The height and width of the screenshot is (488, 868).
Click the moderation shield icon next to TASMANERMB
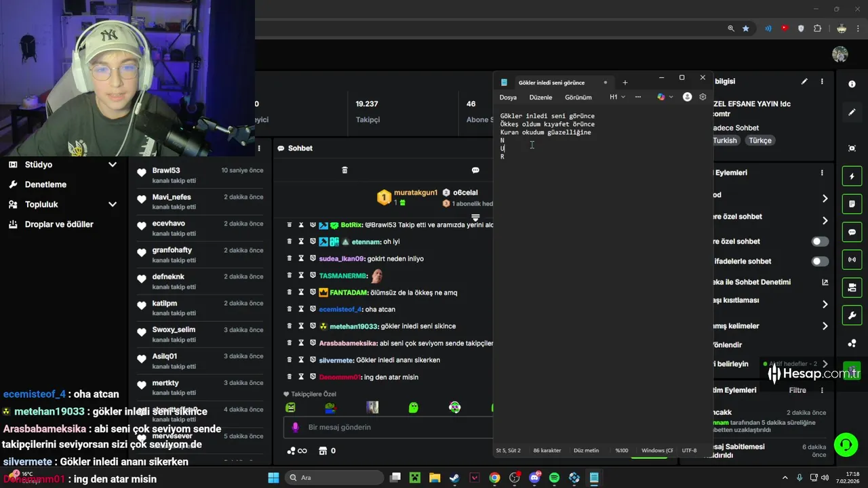click(x=313, y=276)
